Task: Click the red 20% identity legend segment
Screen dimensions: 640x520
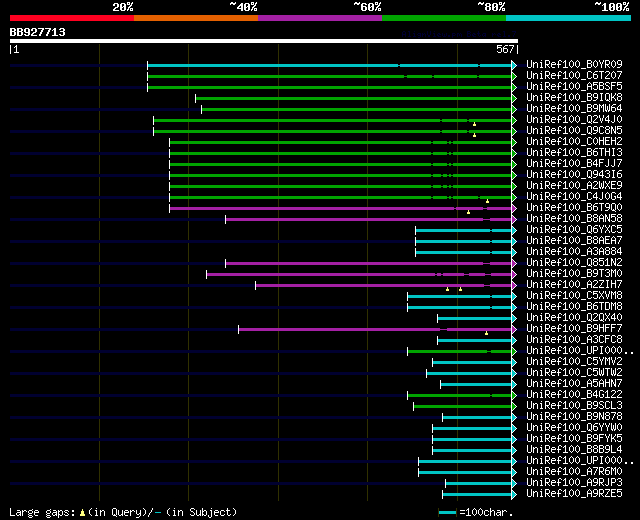Action: tap(72, 18)
